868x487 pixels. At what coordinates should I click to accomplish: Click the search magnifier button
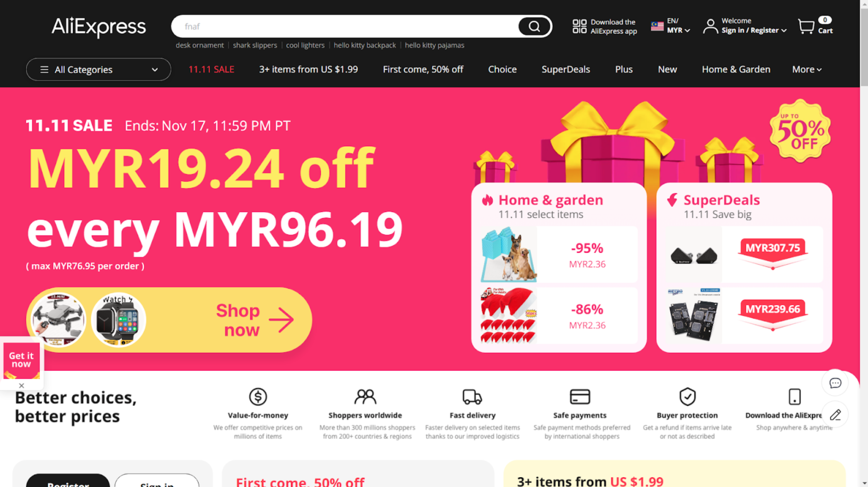pos(534,27)
